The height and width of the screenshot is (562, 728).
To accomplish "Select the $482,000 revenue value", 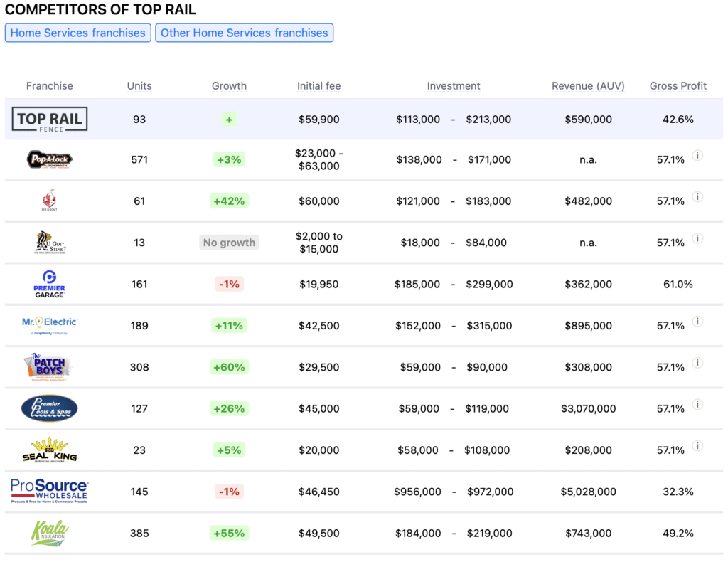I will [588, 201].
